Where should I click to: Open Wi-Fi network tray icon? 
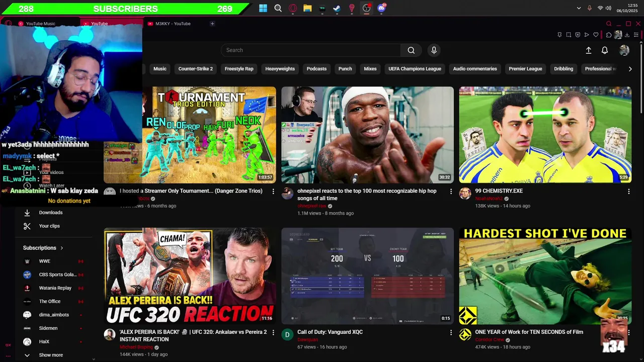[x=600, y=8]
